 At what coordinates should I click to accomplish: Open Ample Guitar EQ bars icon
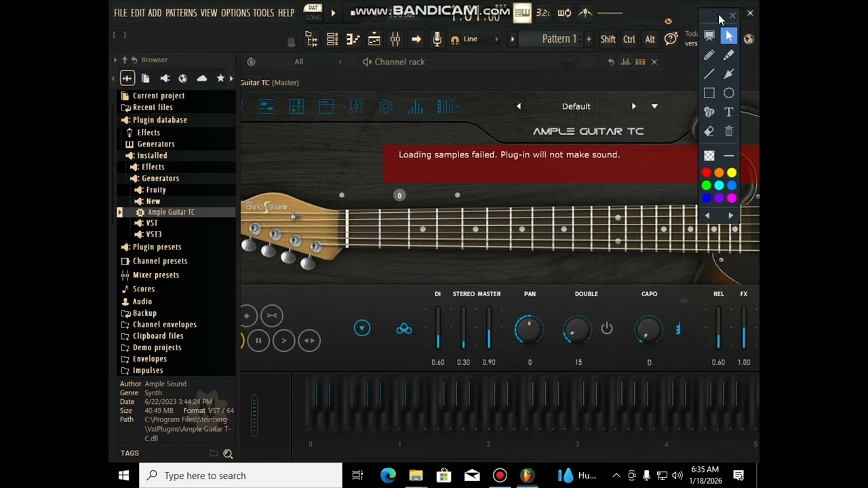(x=416, y=106)
